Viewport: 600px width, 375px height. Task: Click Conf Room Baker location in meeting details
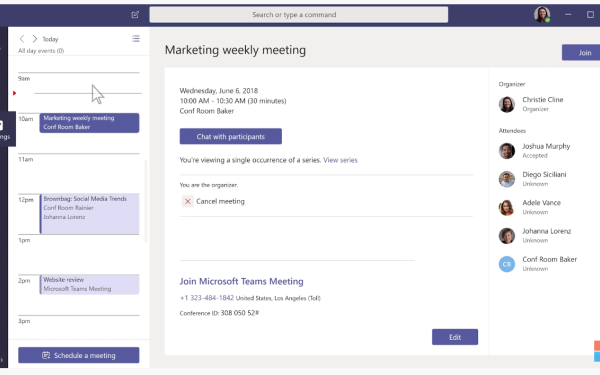coord(207,111)
